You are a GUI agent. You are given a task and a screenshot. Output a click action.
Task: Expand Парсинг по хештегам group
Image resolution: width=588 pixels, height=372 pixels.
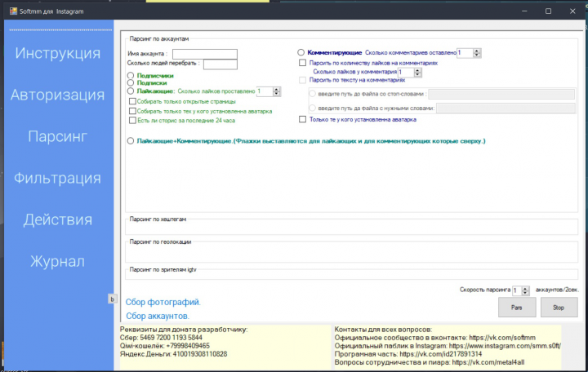click(x=158, y=219)
